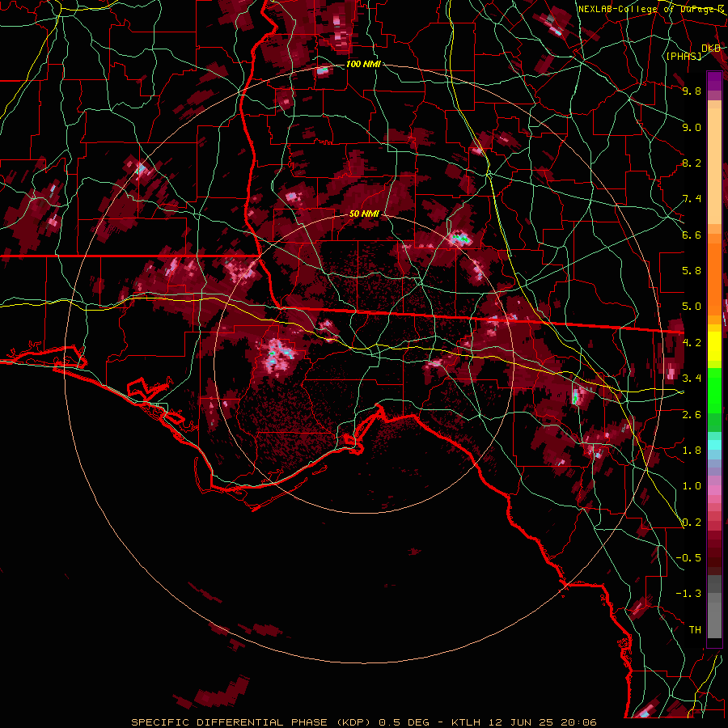Click the '9.8' color scale value
The height and width of the screenshot is (728, 728).
pyautogui.click(x=692, y=91)
